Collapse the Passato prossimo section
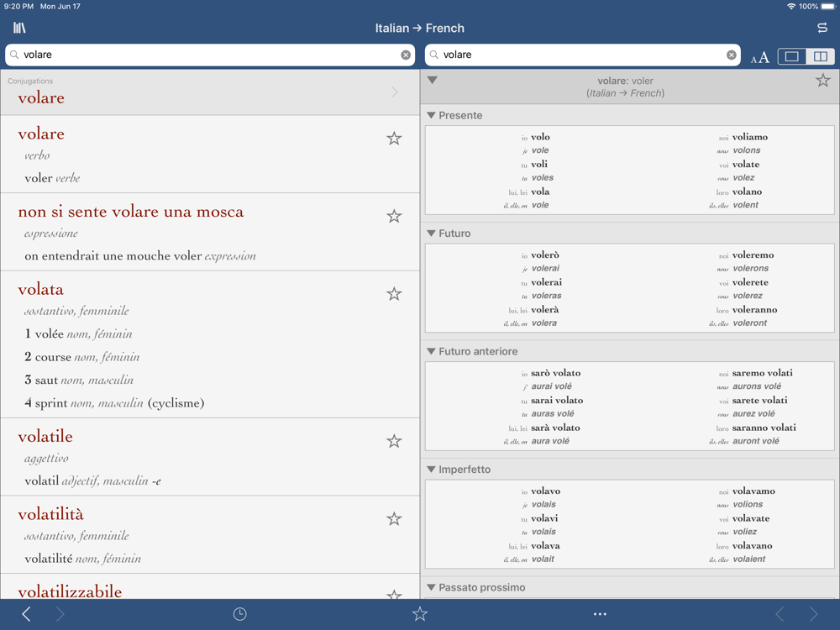This screenshot has width=840, height=630. pyautogui.click(x=431, y=587)
